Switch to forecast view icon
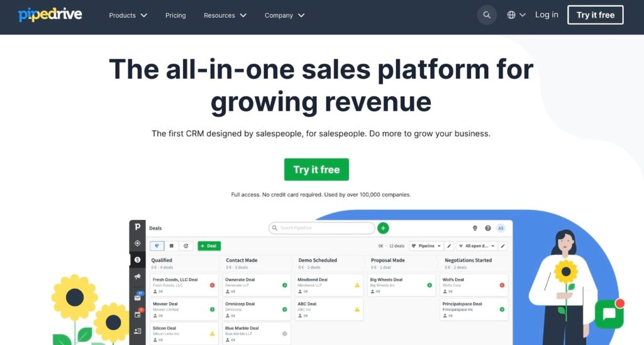644x345 pixels. (186, 246)
